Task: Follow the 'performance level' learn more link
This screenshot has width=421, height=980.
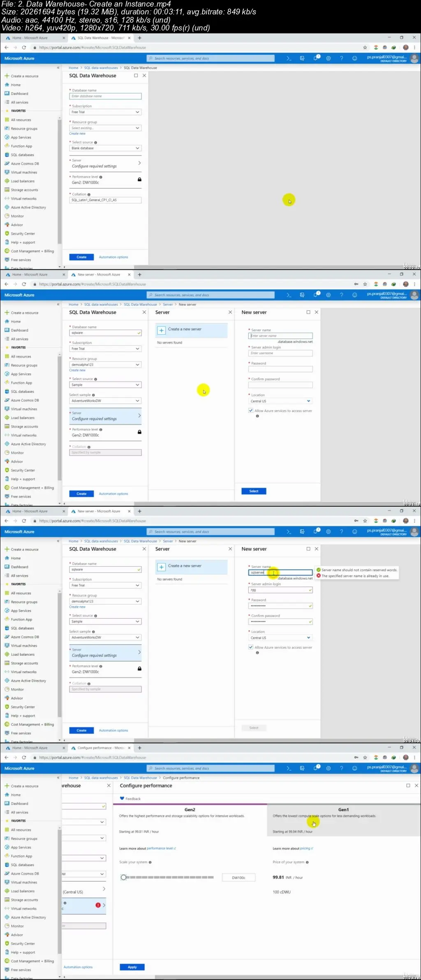Action: 161,848
